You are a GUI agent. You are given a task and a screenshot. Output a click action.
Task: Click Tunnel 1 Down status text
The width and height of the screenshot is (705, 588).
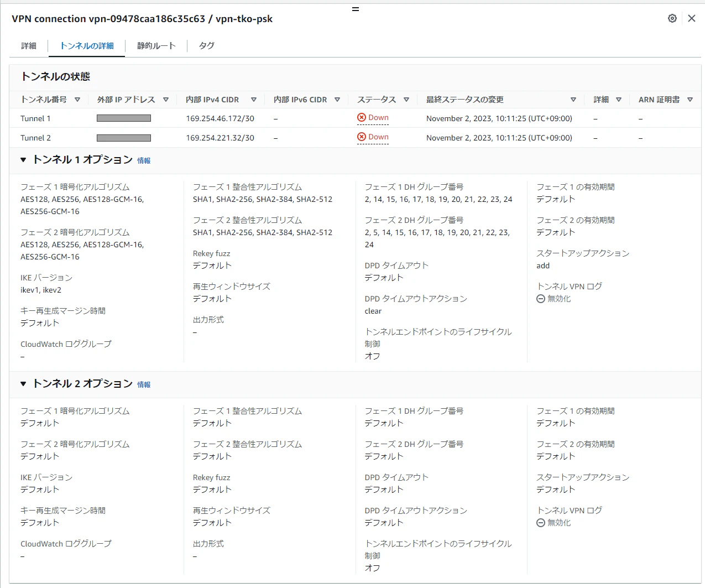click(378, 117)
